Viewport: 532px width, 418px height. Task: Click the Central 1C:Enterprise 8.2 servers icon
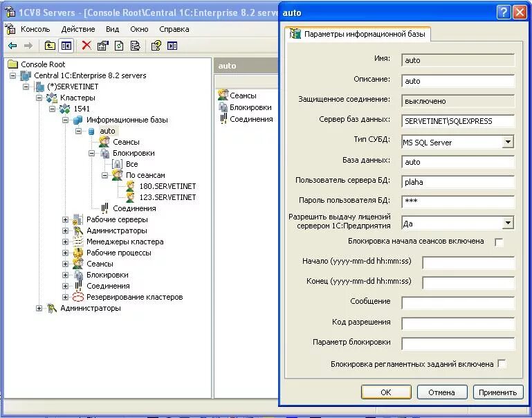[26, 75]
